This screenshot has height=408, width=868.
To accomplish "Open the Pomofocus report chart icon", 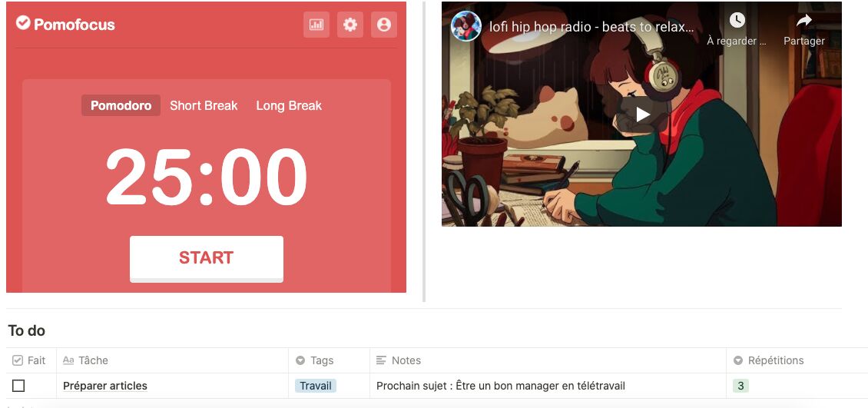I will [x=316, y=25].
